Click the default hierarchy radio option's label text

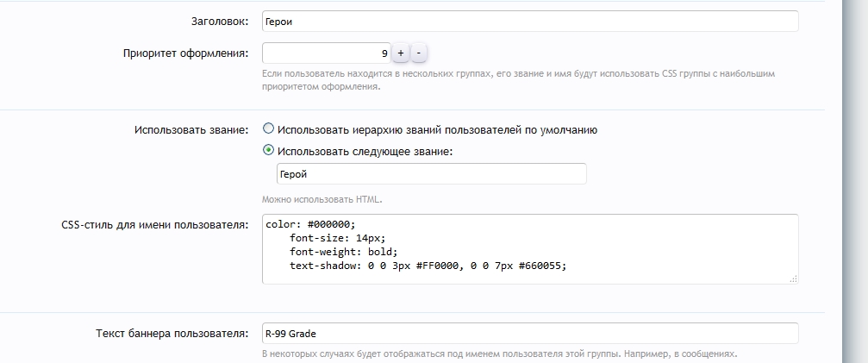pyautogui.click(x=438, y=130)
